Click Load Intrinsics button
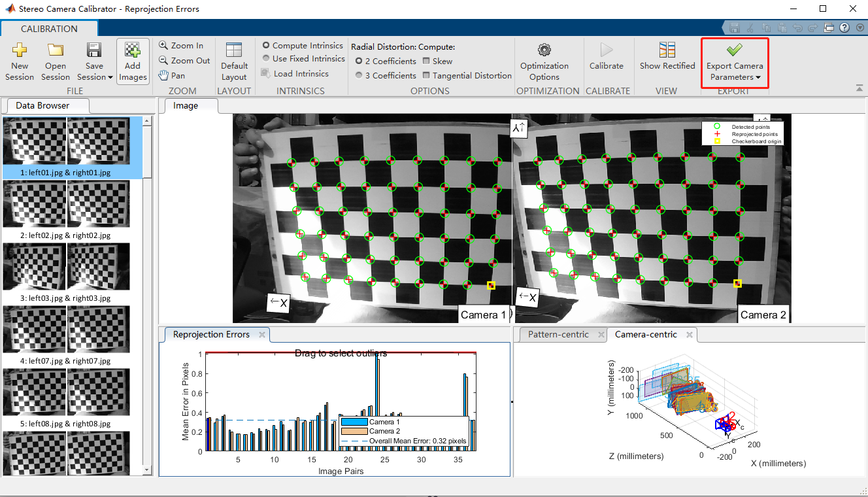Screen dimensions: 868x497 click(295, 74)
